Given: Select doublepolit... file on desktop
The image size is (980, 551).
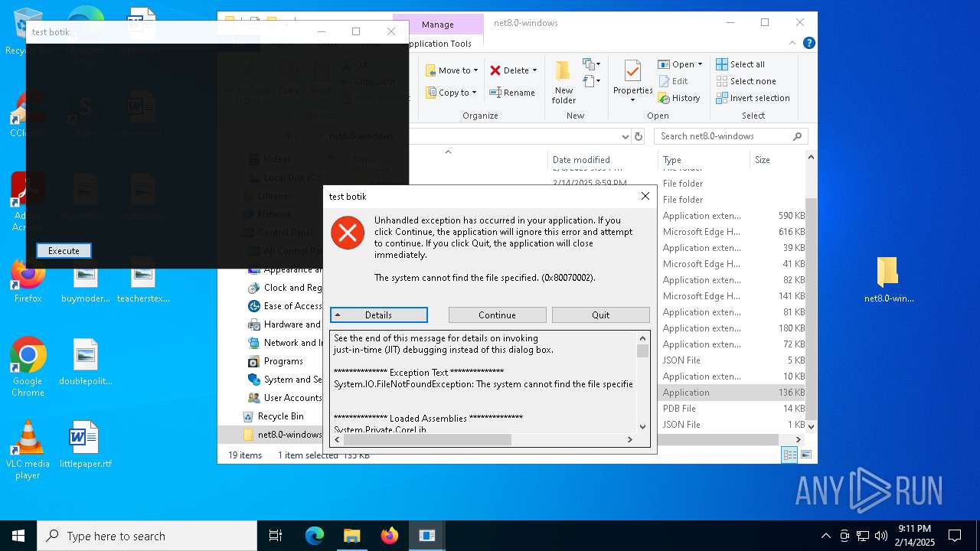Looking at the screenshot, I should pyautogui.click(x=85, y=363).
